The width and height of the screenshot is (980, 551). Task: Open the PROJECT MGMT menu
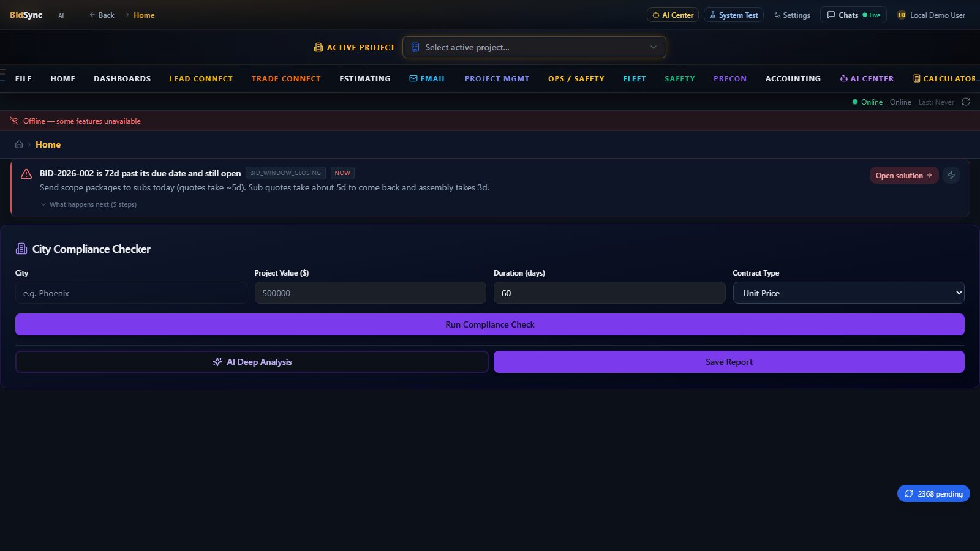point(497,78)
